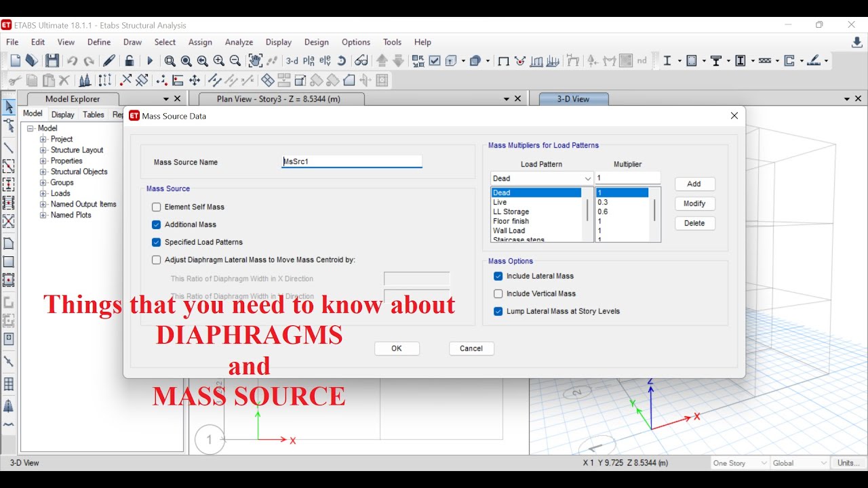Click the New Model toolbar icon
This screenshot has width=868, height=488.
(15, 61)
